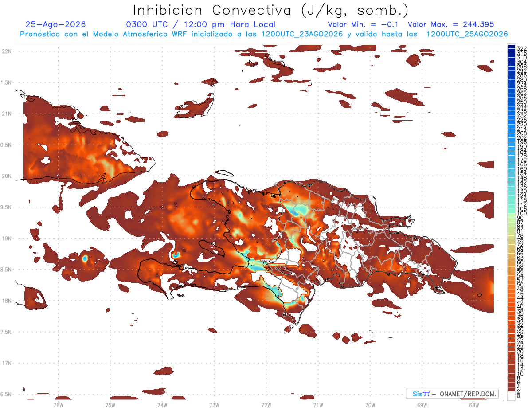532x411 pixels.
Task: Select the dark navy colorbar swatch at 322
Action: (x=511, y=47)
